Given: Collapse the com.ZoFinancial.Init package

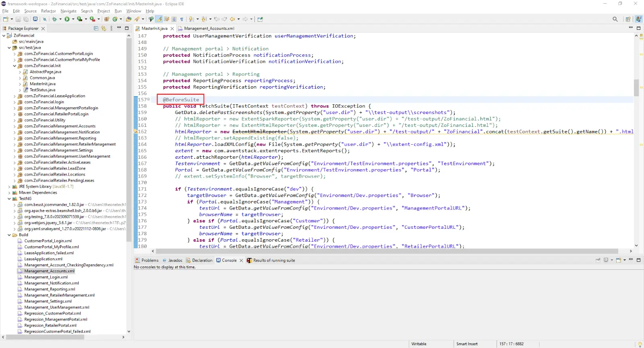Looking at the screenshot, I should click(x=14, y=66).
